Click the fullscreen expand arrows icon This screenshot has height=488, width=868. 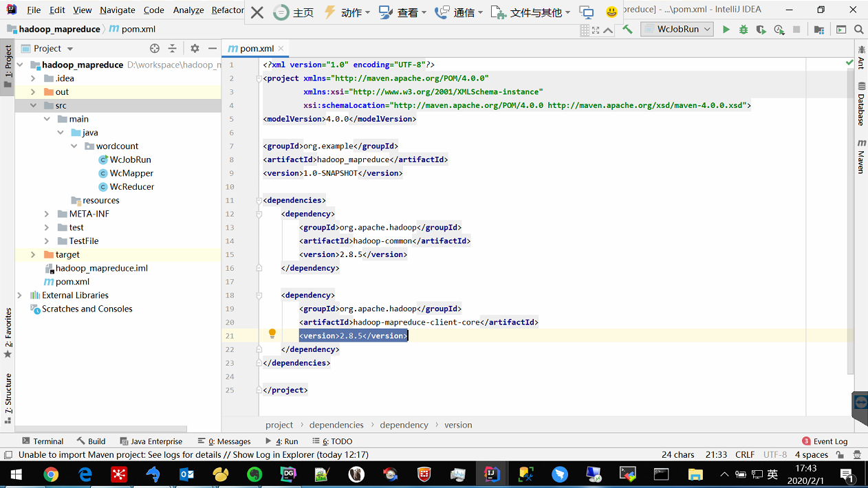point(596,30)
